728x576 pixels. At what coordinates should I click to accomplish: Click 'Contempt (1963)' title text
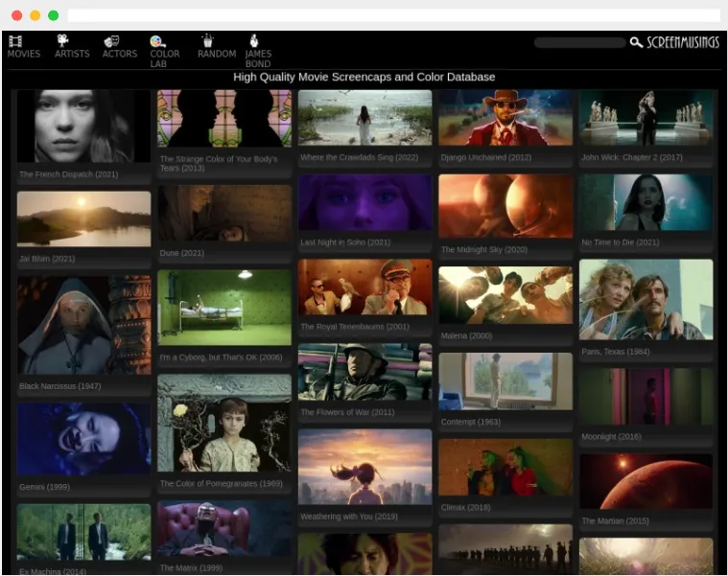[471, 422]
